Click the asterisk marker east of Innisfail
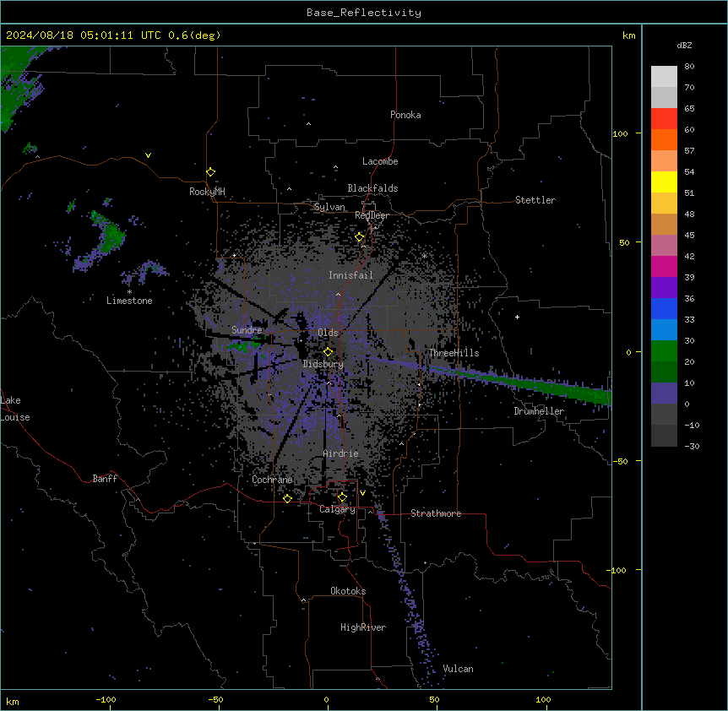 click(x=424, y=256)
